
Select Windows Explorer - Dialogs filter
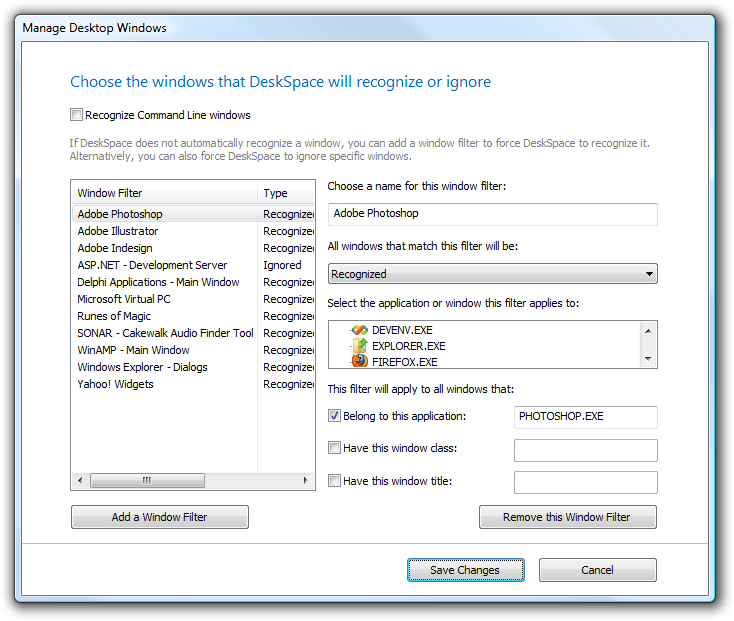[193, 367]
